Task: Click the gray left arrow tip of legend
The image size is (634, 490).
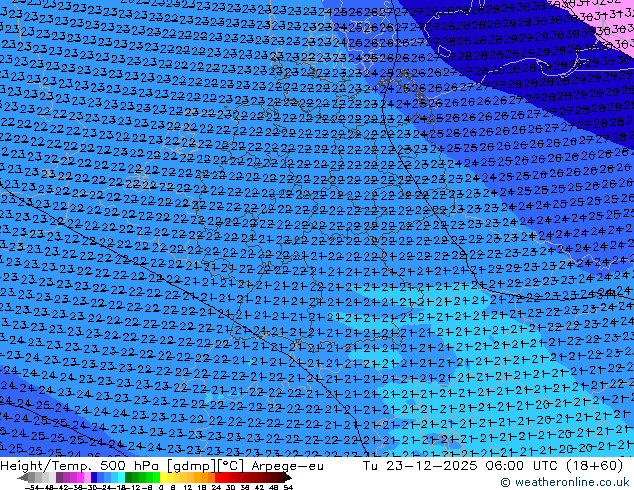Action: pos(21,478)
